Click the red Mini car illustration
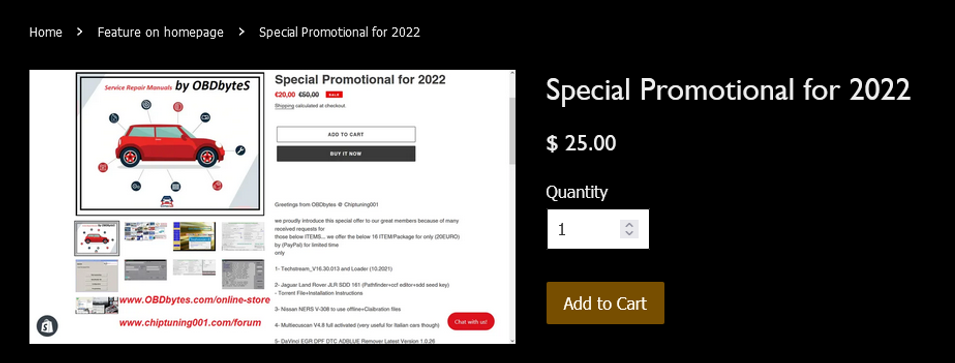This screenshot has width=955, height=363. pos(169,145)
